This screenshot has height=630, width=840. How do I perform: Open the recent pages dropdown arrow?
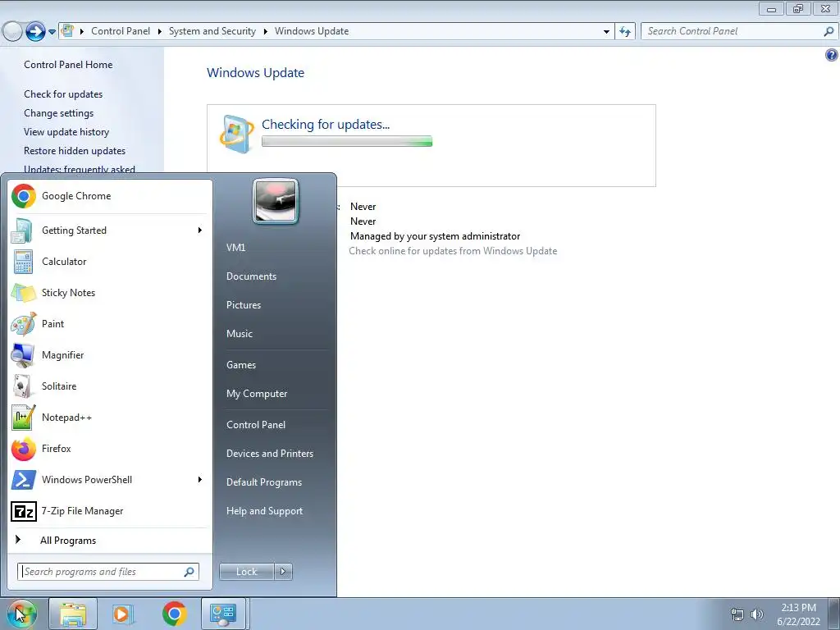tap(52, 32)
